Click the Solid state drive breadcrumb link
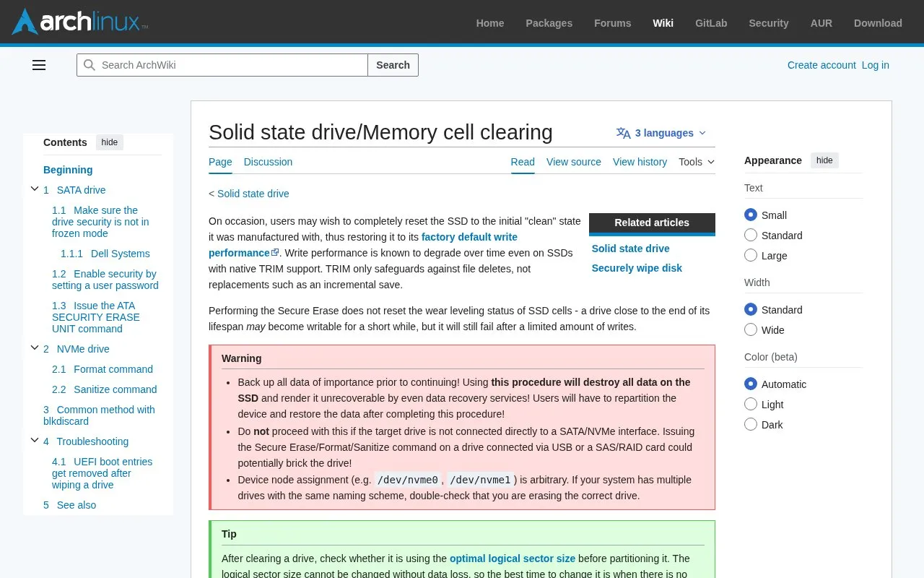This screenshot has width=924, height=578. [x=253, y=194]
